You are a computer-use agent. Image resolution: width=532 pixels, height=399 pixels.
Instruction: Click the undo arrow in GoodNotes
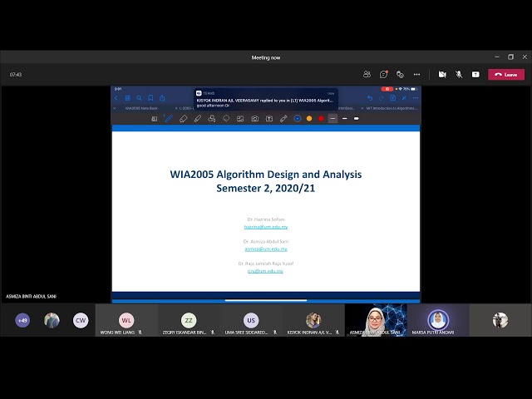click(370, 98)
